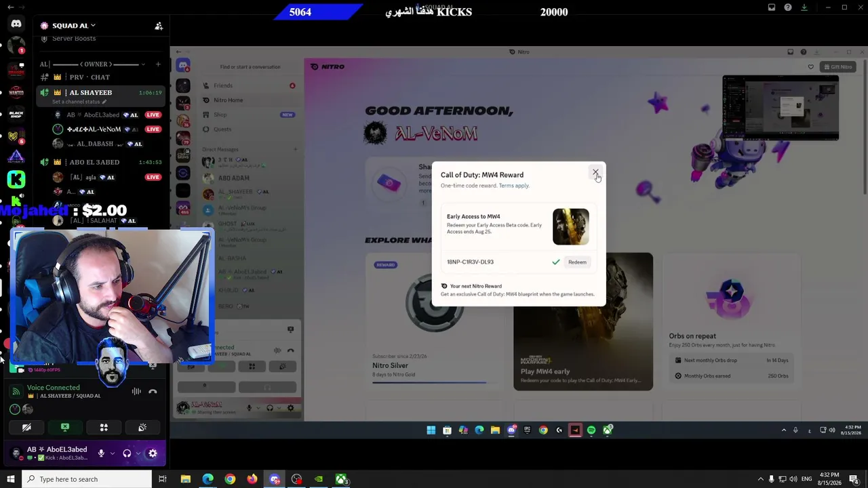Viewport: 868px width, 488px height.
Task: Open the green Kick server icon
Action: click(16, 179)
